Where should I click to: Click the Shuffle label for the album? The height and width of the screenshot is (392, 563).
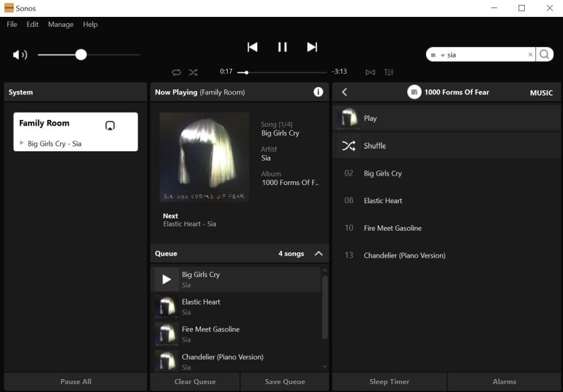pyautogui.click(x=375, y=146)
